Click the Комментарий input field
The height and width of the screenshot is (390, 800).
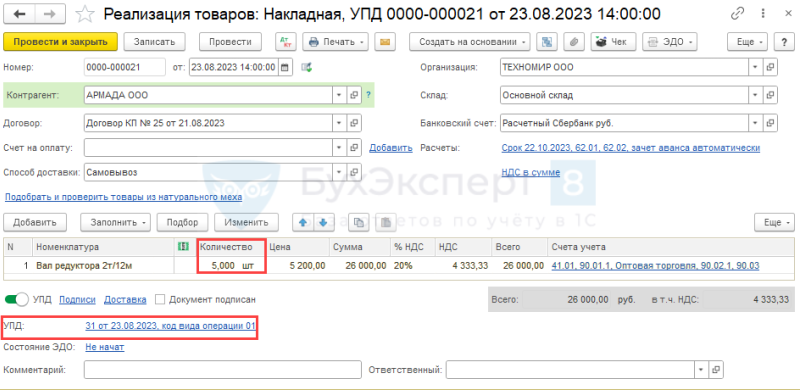point(223,370)
